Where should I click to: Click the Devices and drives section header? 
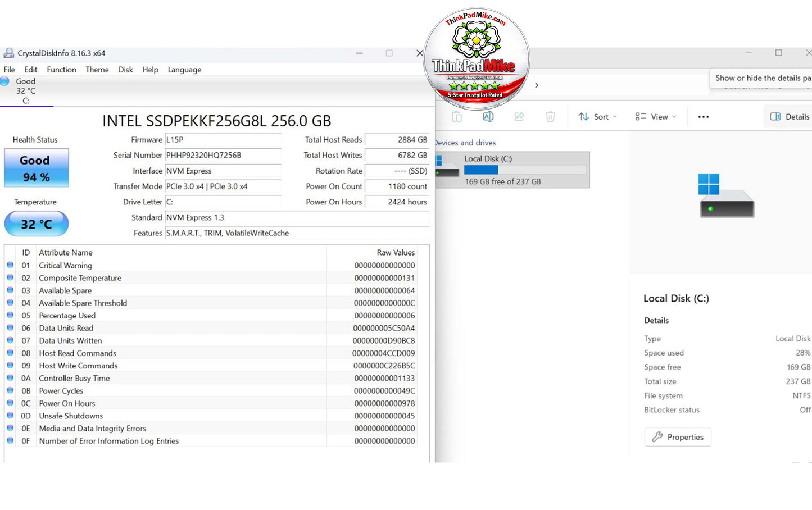click(465, 143)
